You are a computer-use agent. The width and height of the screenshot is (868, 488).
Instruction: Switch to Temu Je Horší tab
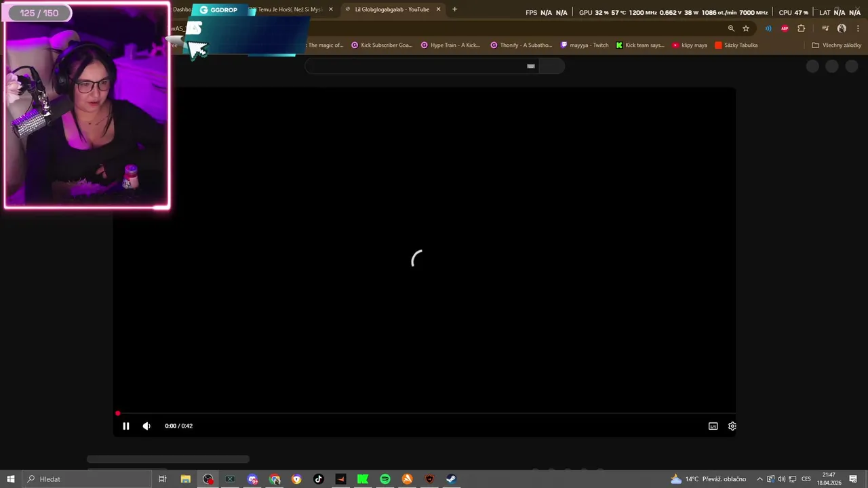[x=290, y=9]
